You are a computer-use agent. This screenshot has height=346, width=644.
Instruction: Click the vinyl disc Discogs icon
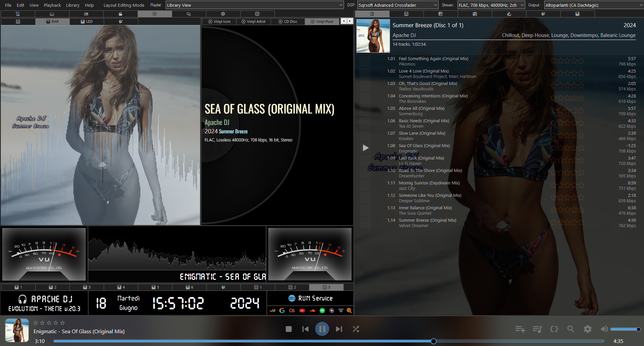click(x=332, y=310)
